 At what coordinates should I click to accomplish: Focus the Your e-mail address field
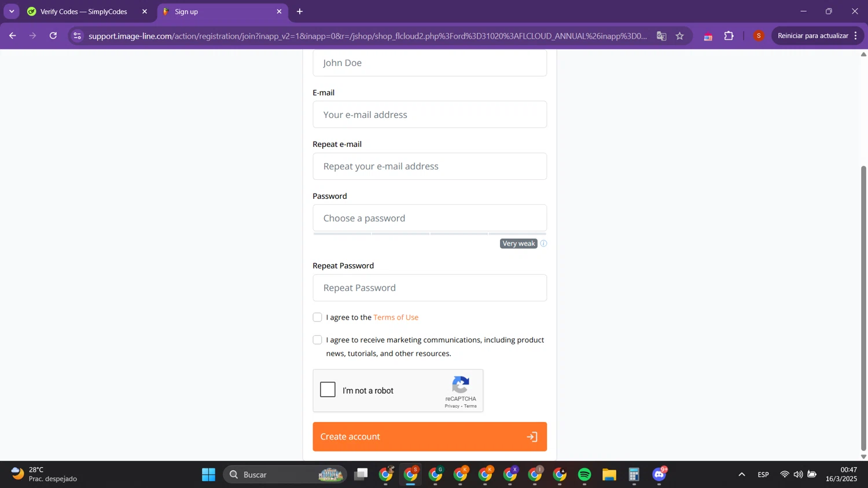tap(430, 114)
